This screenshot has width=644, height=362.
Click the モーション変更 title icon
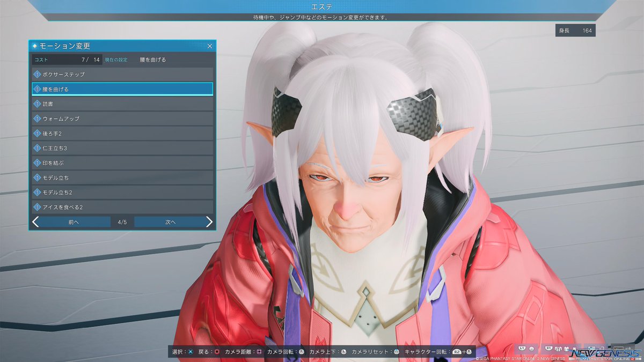point(35,46)
